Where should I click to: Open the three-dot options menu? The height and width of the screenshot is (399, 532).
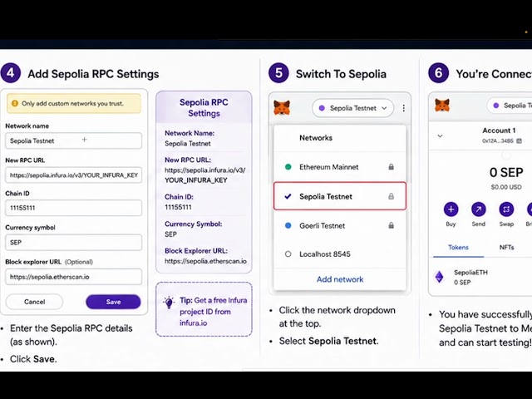coord(403,108)
